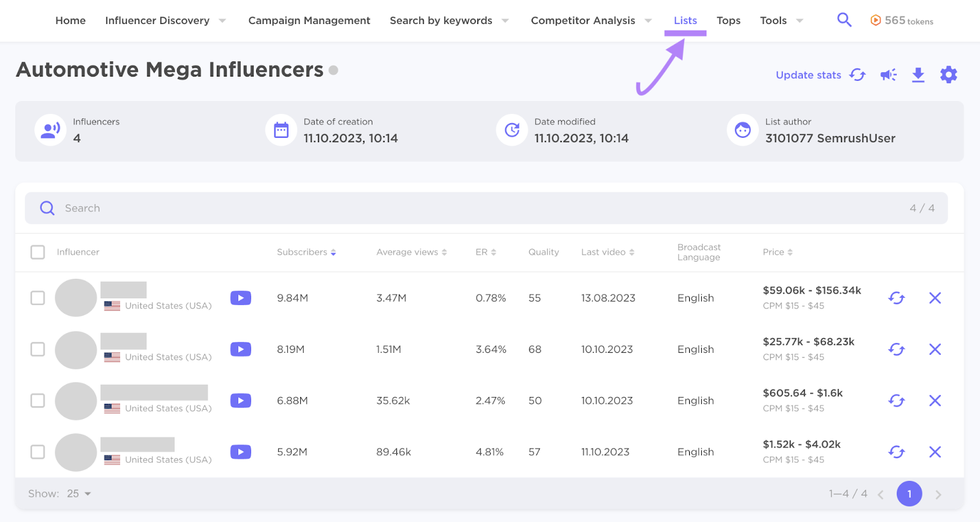Tick the select-all checkbox beside Influencer header

coord(38,252)
